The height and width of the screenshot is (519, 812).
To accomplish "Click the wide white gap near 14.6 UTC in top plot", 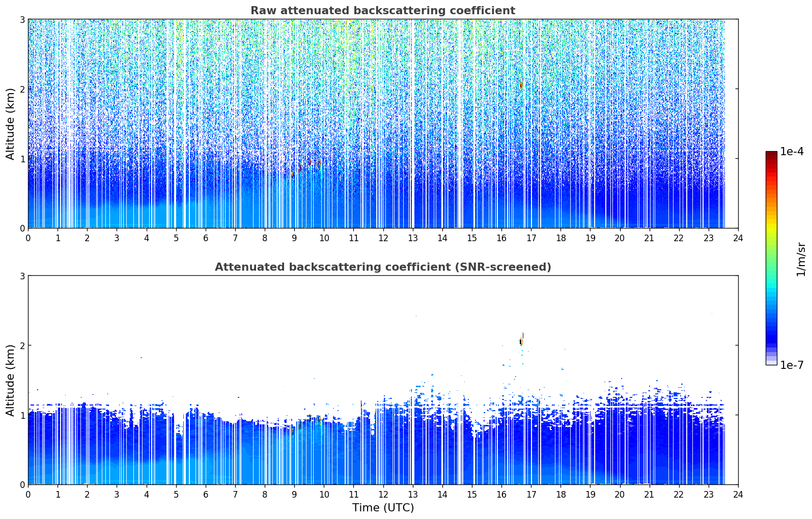I will [460, 124].
